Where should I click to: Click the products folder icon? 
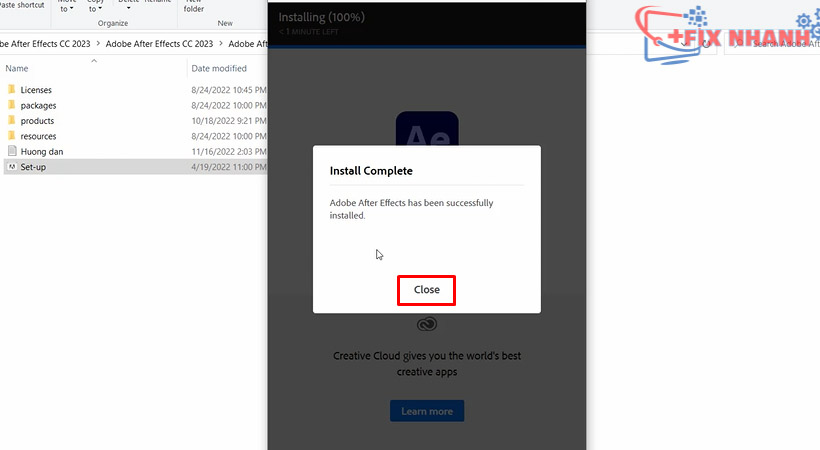(x=12, y=120)
